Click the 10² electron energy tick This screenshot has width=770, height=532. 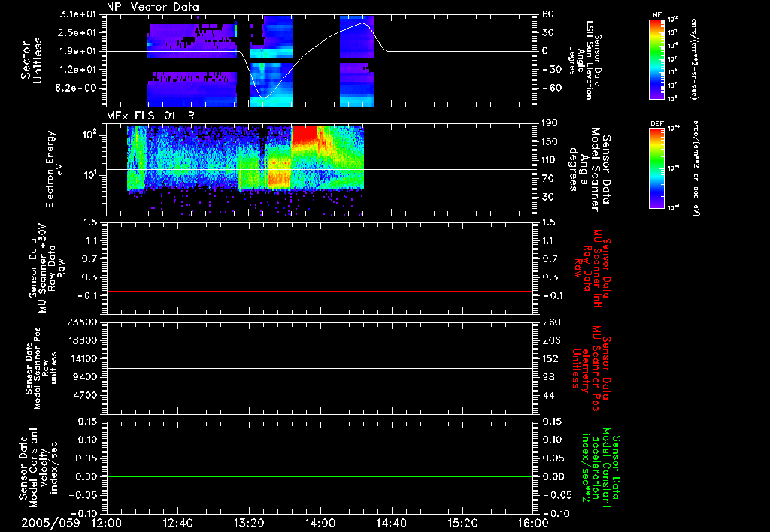(x=89, y=135)
